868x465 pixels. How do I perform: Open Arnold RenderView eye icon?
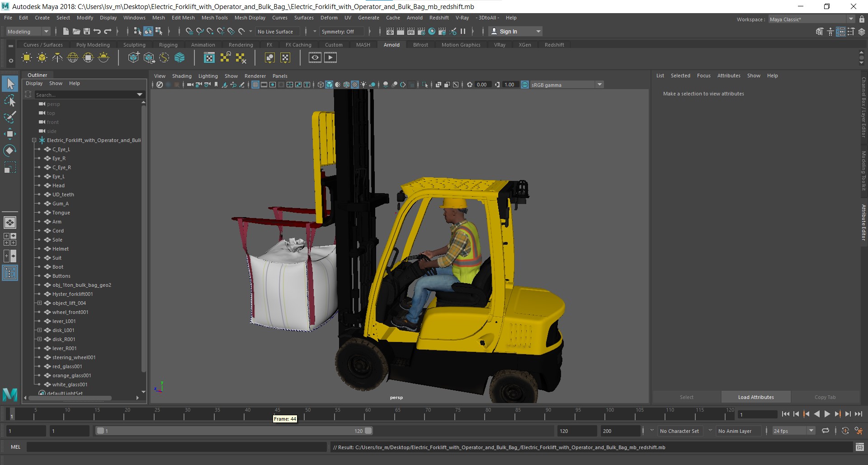315,57
